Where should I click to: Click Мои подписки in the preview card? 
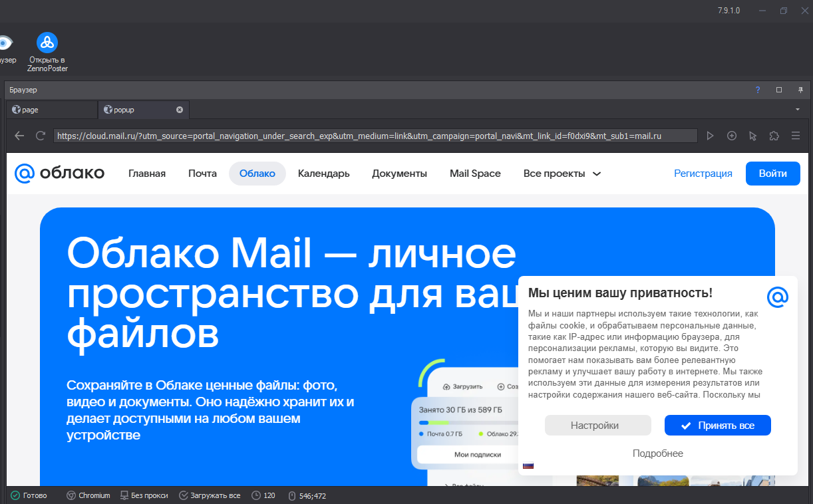tap(477, 455)
